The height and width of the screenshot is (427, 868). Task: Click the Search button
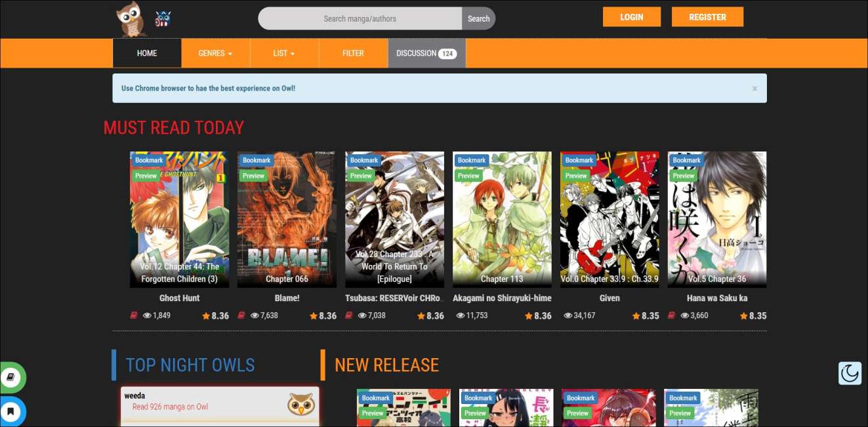(x=478, y=18)
